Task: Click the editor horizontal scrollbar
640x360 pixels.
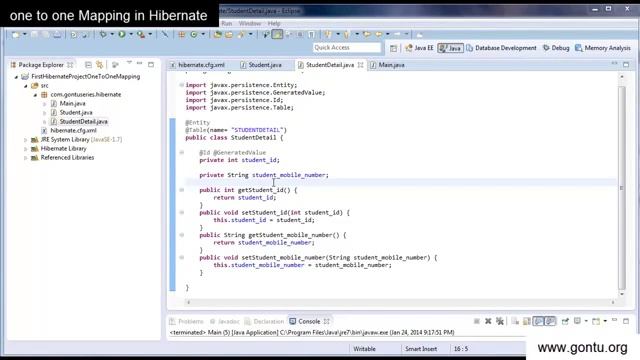Action: coord(400,302)
